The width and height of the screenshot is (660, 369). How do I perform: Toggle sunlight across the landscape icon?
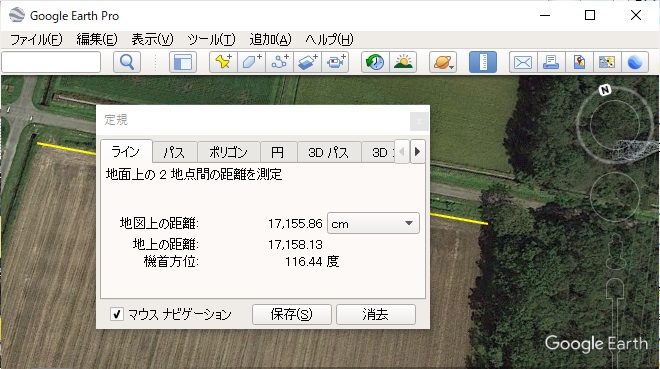[403, 62]
